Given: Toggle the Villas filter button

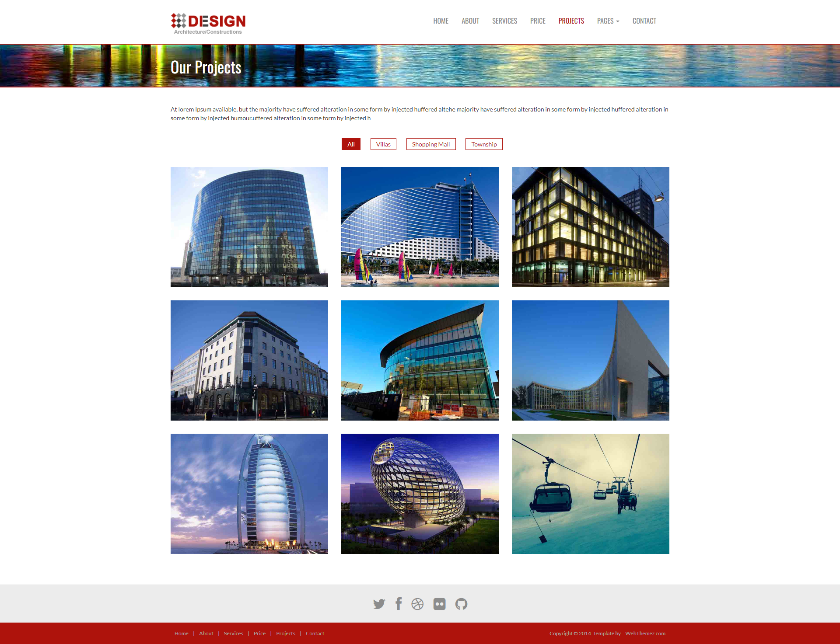Looking at the screenshot, I should click(384, 144).
